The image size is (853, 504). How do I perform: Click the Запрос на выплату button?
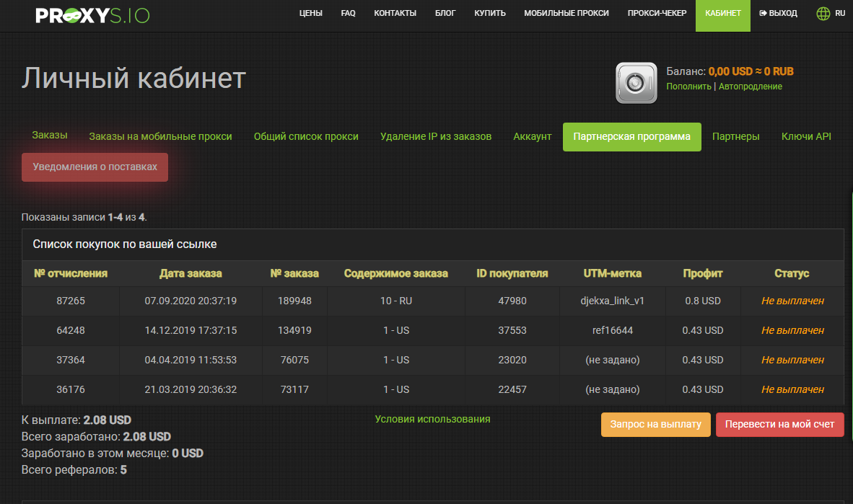[x=655, y=424]
